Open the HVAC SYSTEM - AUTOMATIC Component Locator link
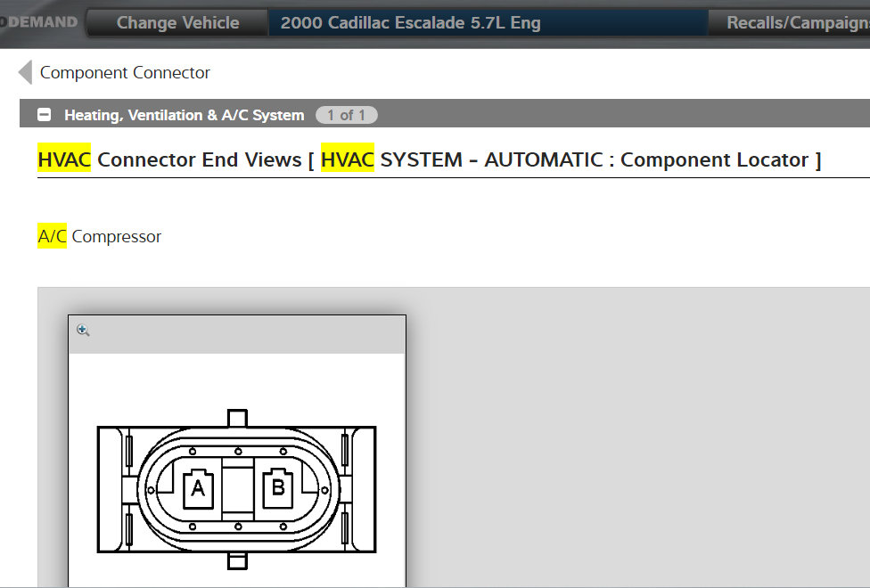 tap(570, 159)
